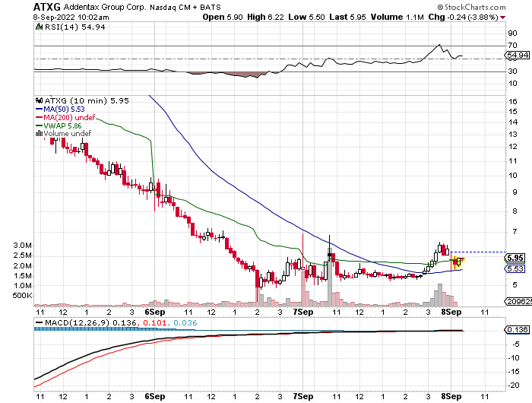Click the -20 label on the MACD axis
The width and height of the screenshot is (532, 403).
click(x=513, y=386)
